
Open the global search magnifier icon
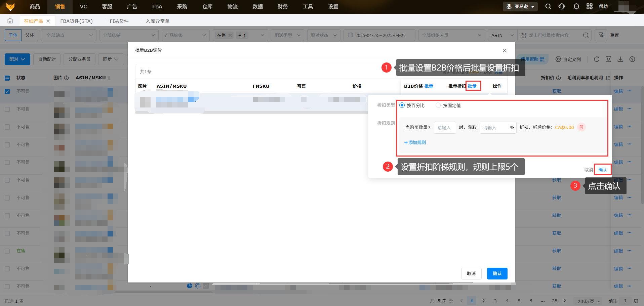(548, 6)
